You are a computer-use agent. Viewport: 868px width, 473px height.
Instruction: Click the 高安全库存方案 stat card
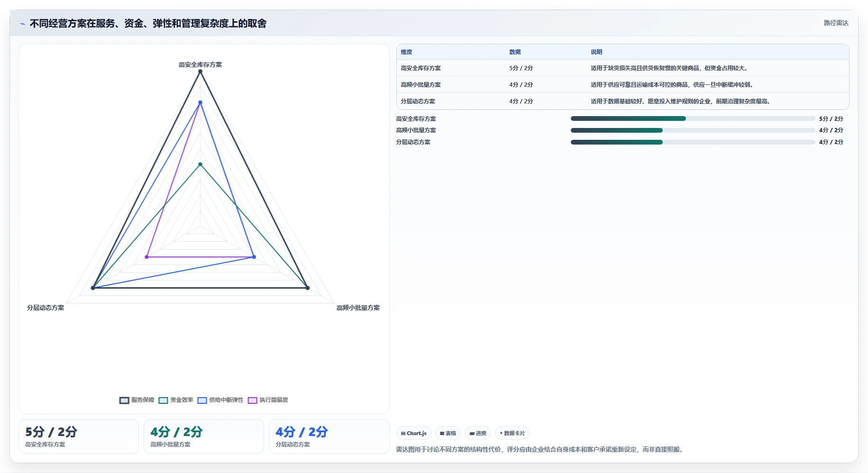coord(79,437)
